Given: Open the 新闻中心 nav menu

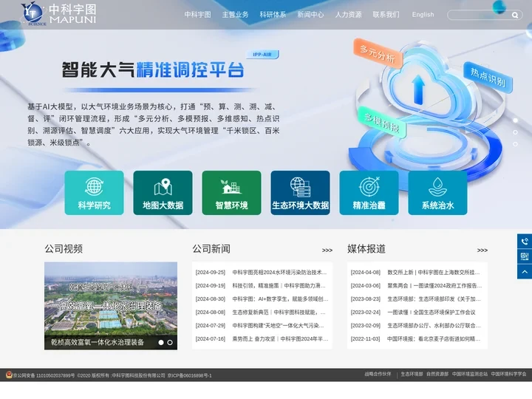Looking at the screenshot, I should pos(311,15).
